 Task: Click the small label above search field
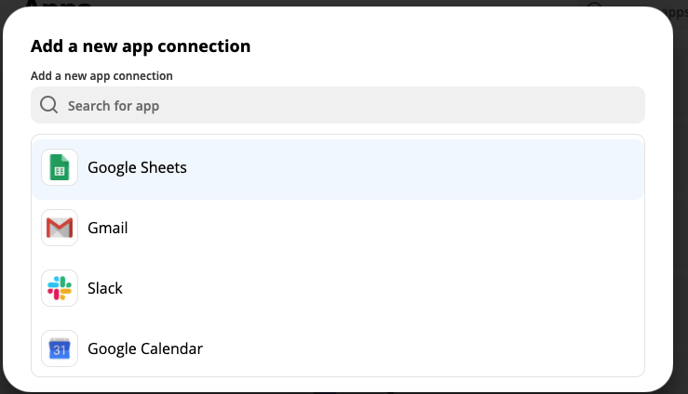[x=101, y=76]
